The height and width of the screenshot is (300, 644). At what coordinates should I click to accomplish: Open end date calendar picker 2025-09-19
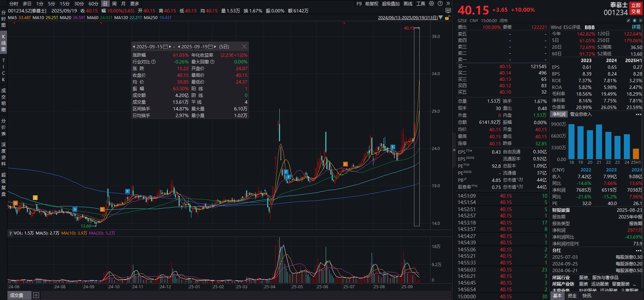pyautogui.click(x=210, y=47)
